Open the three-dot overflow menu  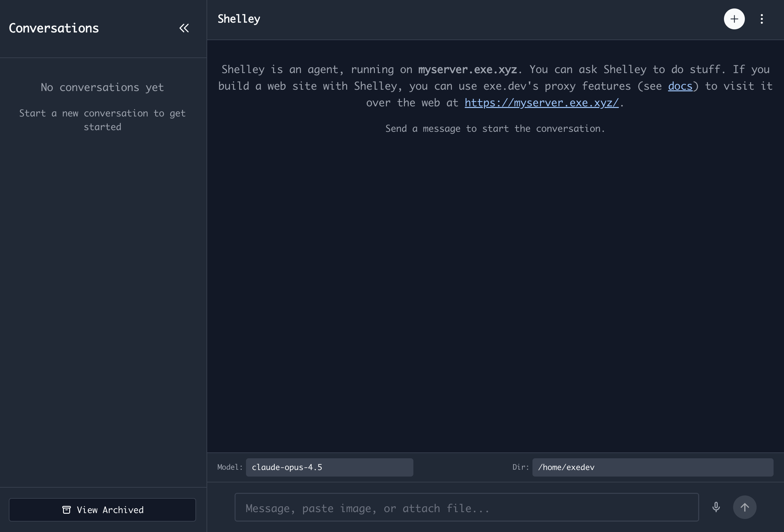pos(761,19)
